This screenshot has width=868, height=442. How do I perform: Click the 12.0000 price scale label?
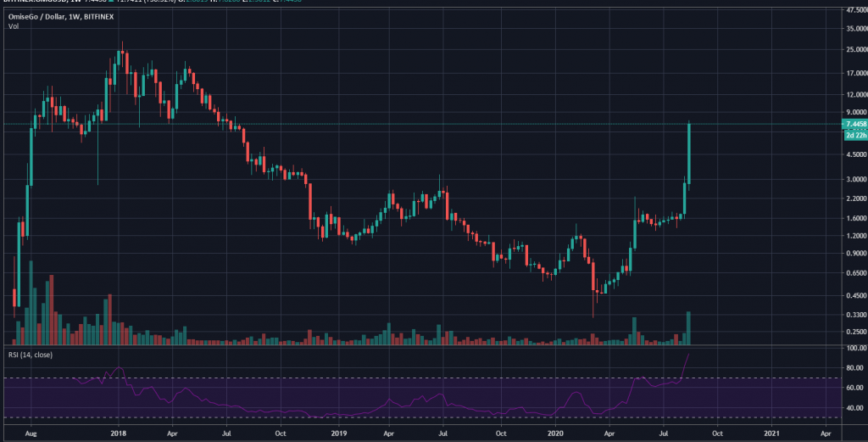(x=854, y=94)
